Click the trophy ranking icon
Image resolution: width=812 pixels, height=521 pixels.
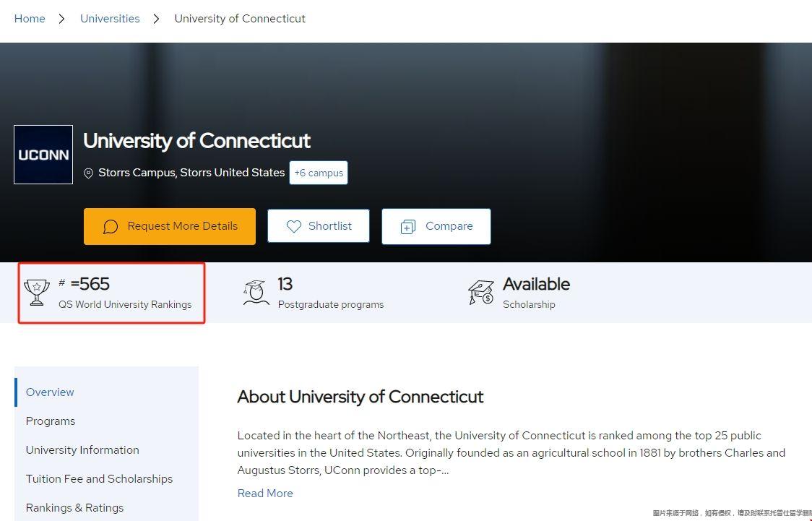(37, 293)
